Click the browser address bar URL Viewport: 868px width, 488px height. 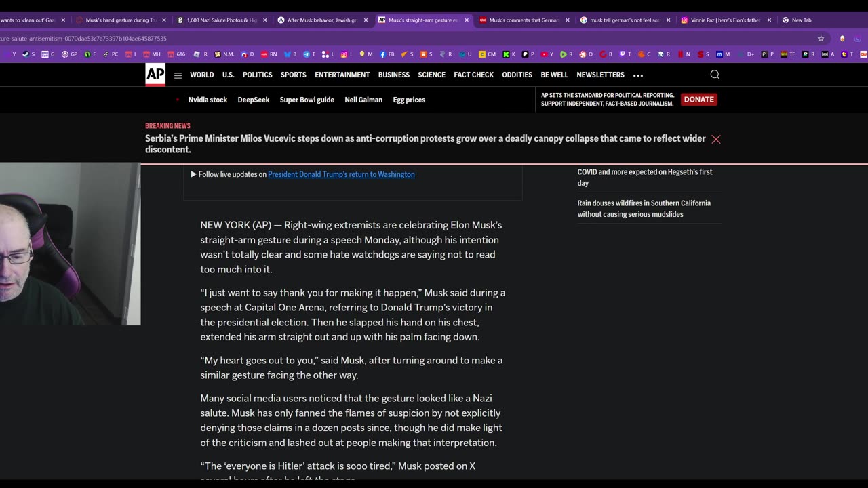83,39
